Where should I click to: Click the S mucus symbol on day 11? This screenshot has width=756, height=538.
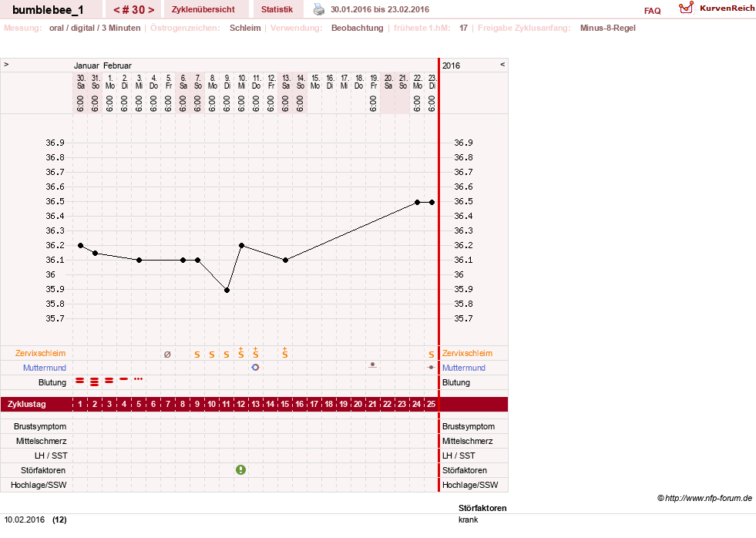click(227, 355)
